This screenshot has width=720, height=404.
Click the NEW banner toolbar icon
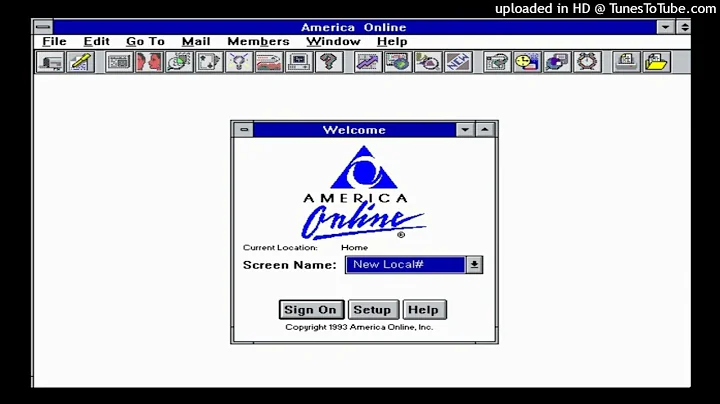coord(458,62)
